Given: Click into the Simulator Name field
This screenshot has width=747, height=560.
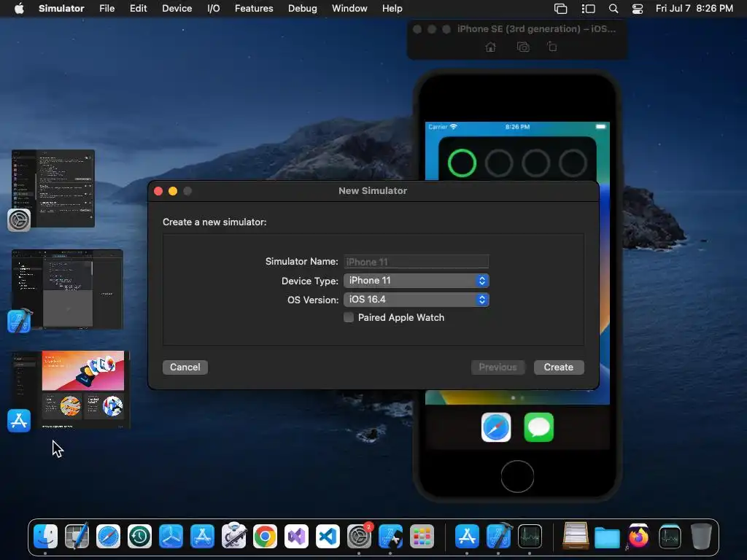Looking at the screenshot, I should click(x=416, y=262).
